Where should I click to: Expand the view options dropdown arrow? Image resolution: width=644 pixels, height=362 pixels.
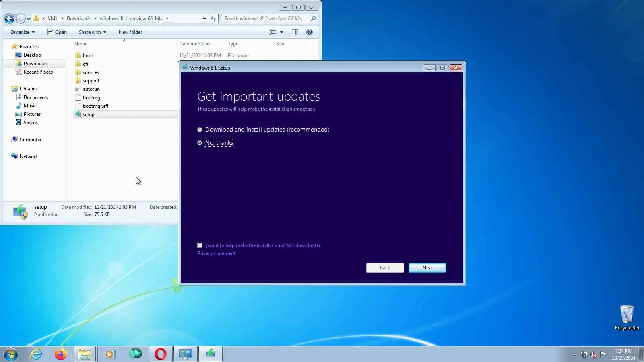[x=281, y=32]
